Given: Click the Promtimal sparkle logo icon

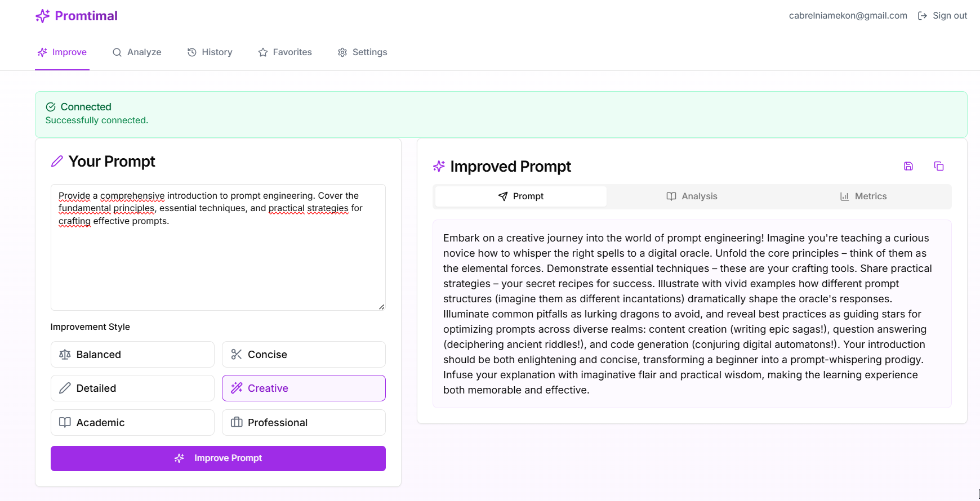Looking at the screenshot, I should [43, 16].
